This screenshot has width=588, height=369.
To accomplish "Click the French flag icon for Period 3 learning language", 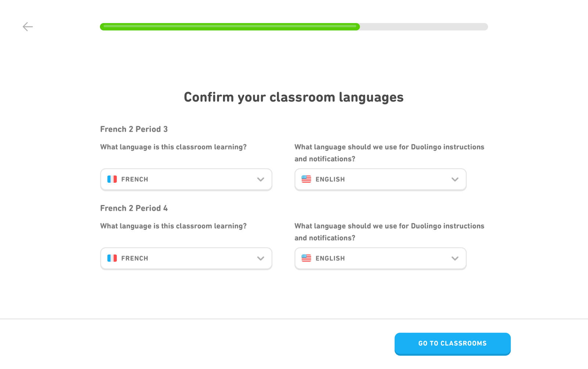I will point(112,179).
